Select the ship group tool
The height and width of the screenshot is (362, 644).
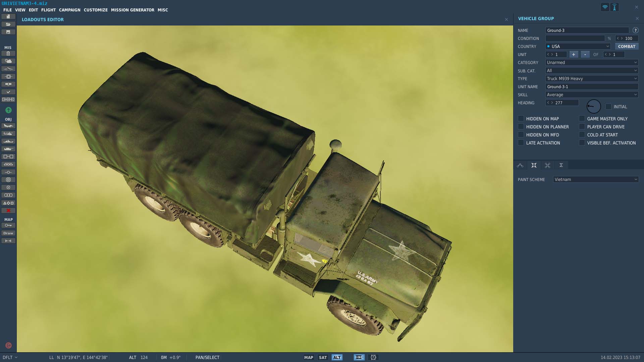[8, 141]
